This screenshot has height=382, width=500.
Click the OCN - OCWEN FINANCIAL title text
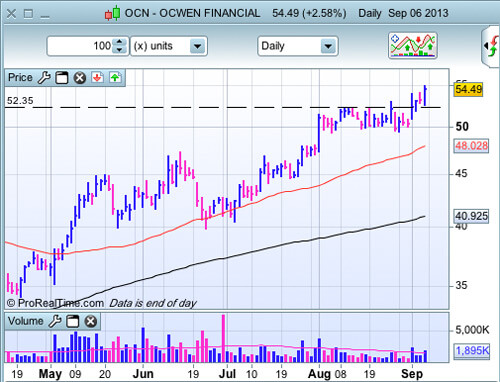point(192,13)
